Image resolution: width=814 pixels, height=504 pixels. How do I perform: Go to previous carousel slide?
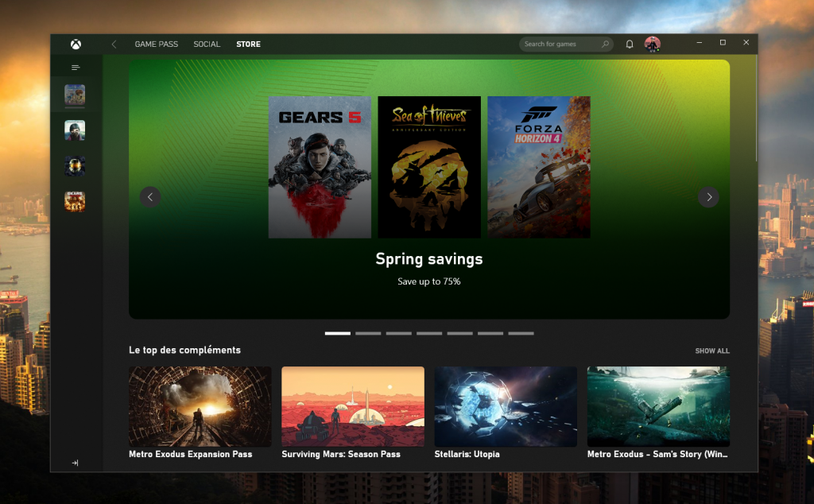click(150, 196)
